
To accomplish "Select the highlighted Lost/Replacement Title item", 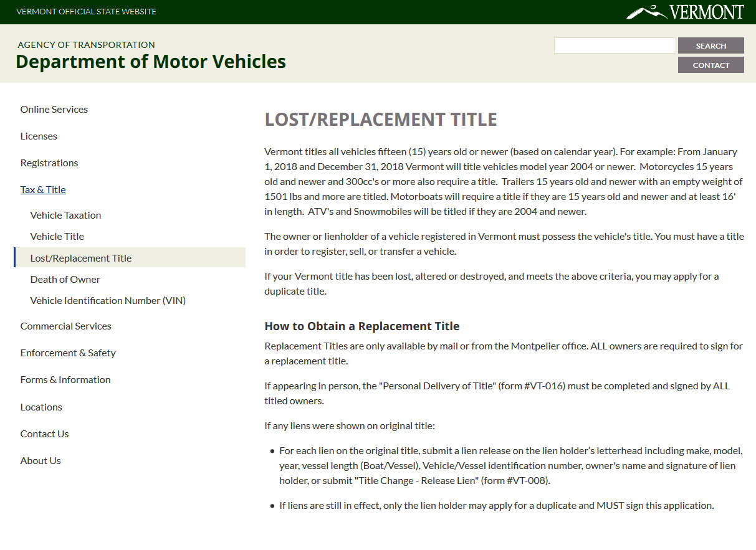I will 81,258.
